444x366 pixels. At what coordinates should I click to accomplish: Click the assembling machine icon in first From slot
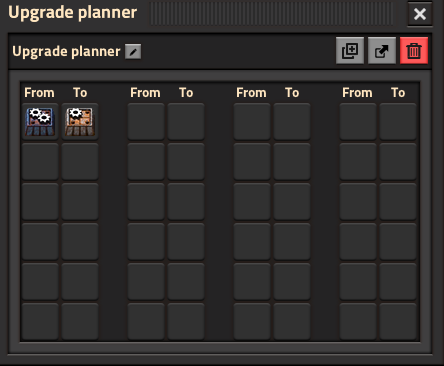coord(40,121)
